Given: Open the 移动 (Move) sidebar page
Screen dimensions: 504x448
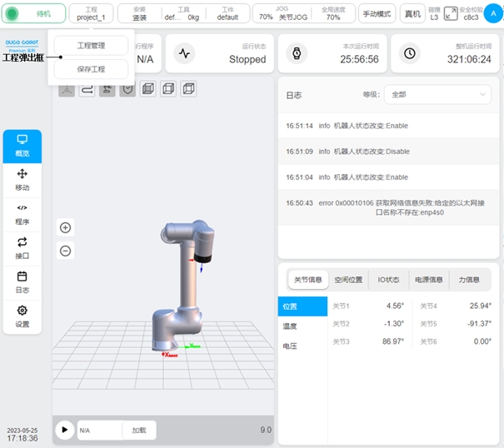Looking at the screenshot, I should point(22,180).
